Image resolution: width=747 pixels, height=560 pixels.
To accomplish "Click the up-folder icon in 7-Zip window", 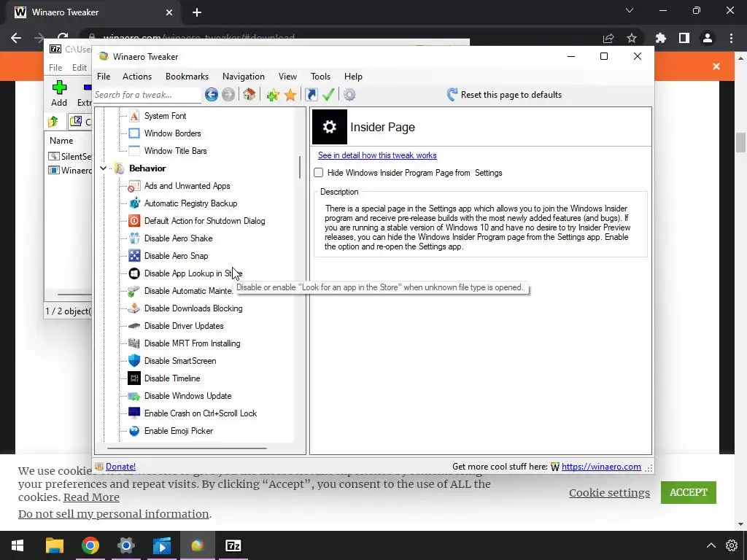I will pos(53,122).
